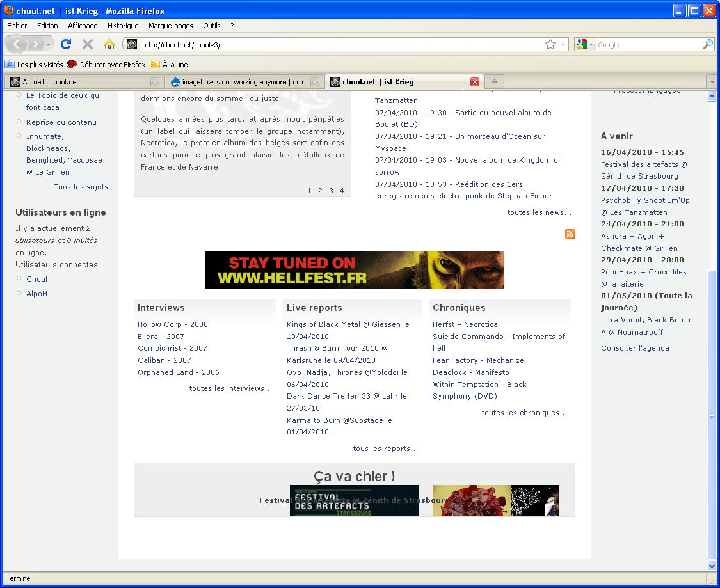Open tous les reports link
This screenshot has height=588, width=720.
click(385, 449)
